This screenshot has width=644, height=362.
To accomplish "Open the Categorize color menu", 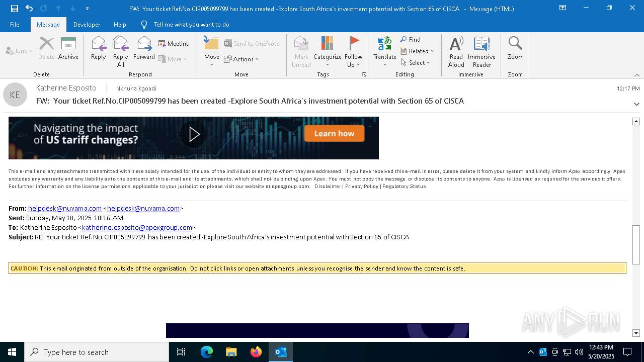I will pos(328,52).
